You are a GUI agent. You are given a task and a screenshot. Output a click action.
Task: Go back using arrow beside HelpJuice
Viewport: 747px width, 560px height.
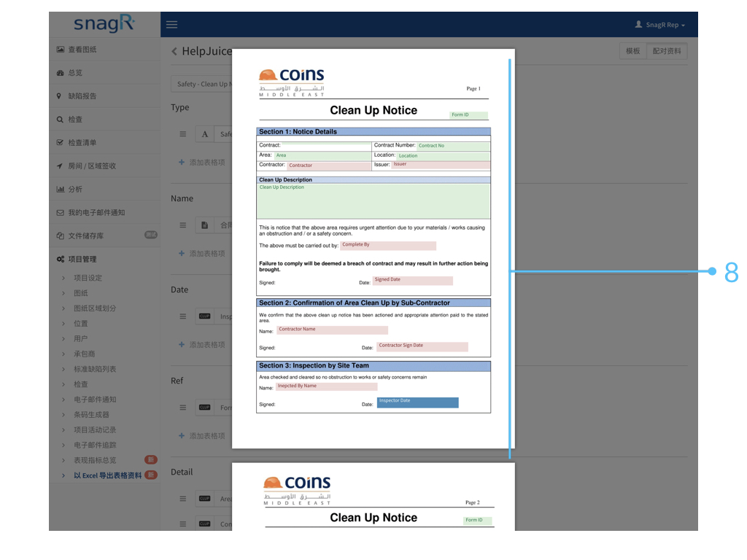click(174, 52)
